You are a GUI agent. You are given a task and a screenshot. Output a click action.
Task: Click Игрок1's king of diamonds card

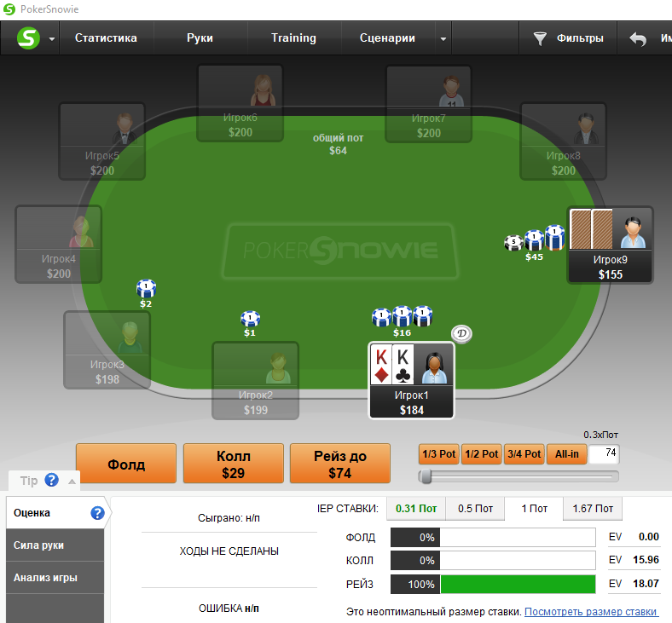381,364
